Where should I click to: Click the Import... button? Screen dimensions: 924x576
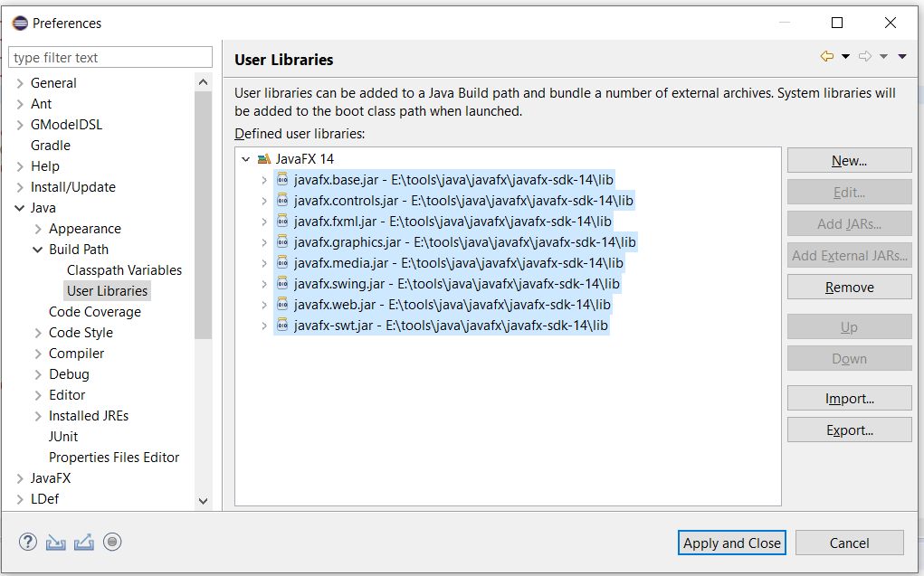coord(849,398)
